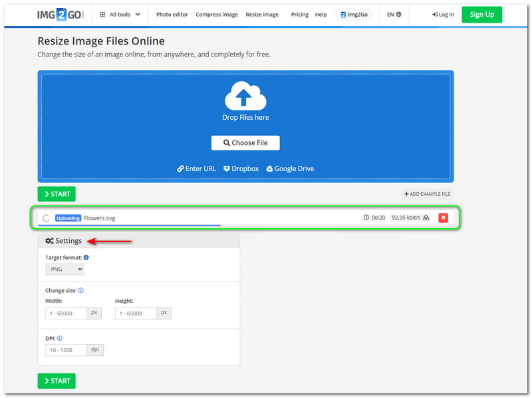
Task: Open the All tools dropdown menu
Action: click(120, 15)
